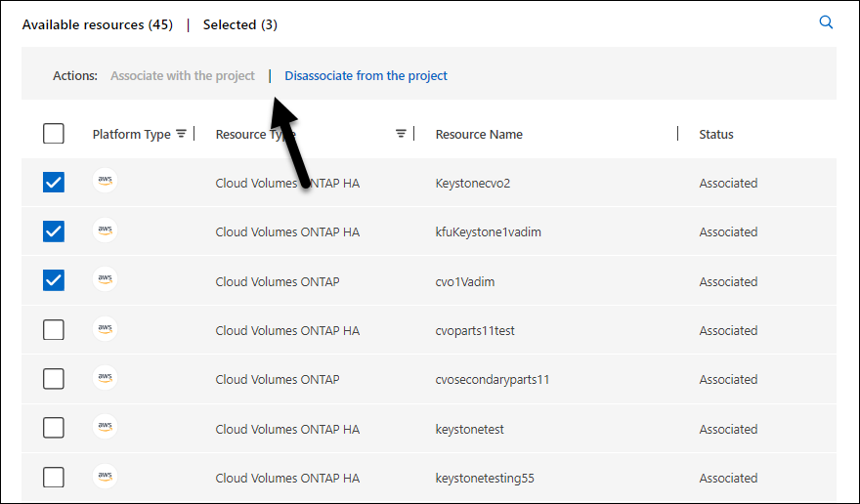Switch to the Selected (3) tab
Viewport: 860px width, 504px height.
click(239, 24)
